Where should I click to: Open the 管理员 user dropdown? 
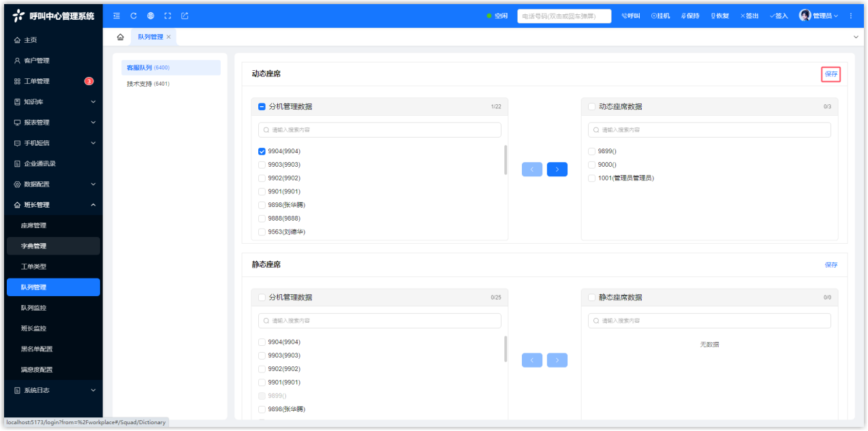(x=818, y=16)
